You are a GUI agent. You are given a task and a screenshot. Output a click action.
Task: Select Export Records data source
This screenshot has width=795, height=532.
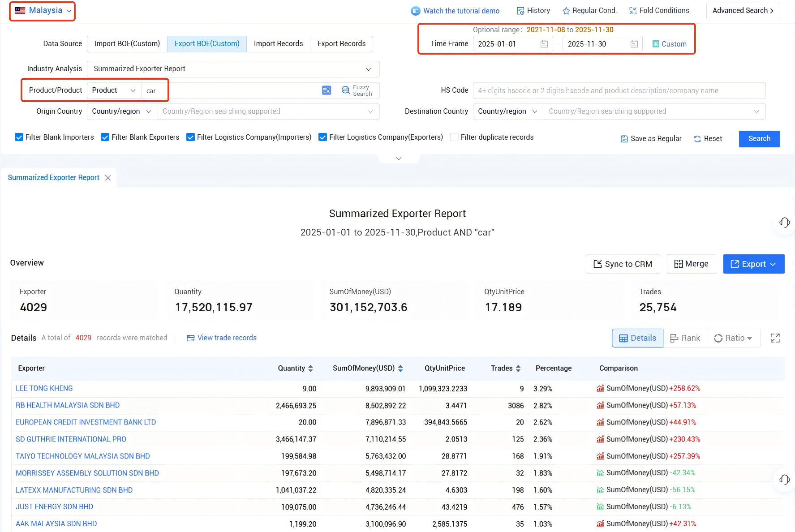342,44
